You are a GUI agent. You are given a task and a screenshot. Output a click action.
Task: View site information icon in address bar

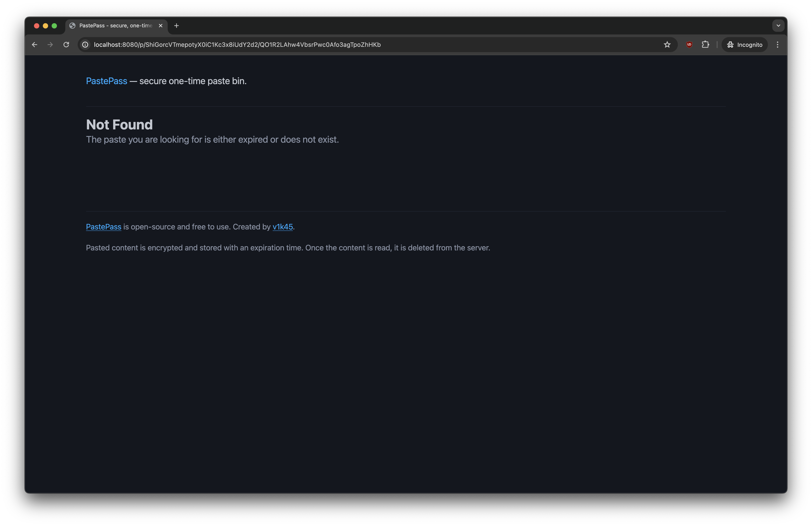point(85,45)
